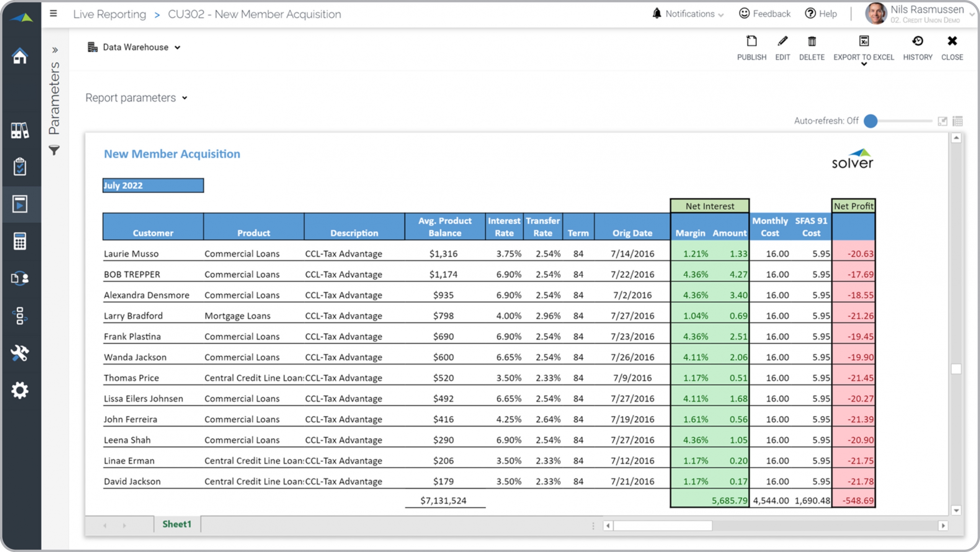Toggle the grid view icon near Auto-refresh

957,121
